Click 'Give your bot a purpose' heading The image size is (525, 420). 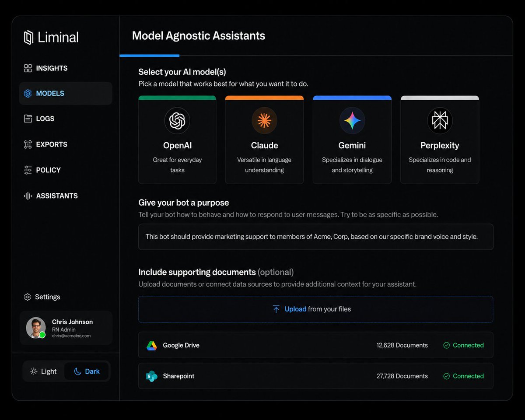pyautogui.click(x=184, y=203)
